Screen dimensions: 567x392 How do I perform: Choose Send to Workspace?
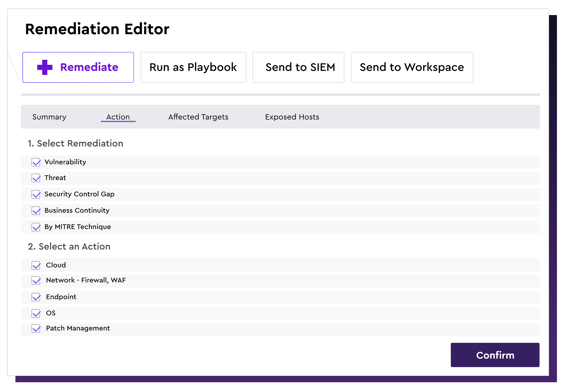tap(412, 67)
